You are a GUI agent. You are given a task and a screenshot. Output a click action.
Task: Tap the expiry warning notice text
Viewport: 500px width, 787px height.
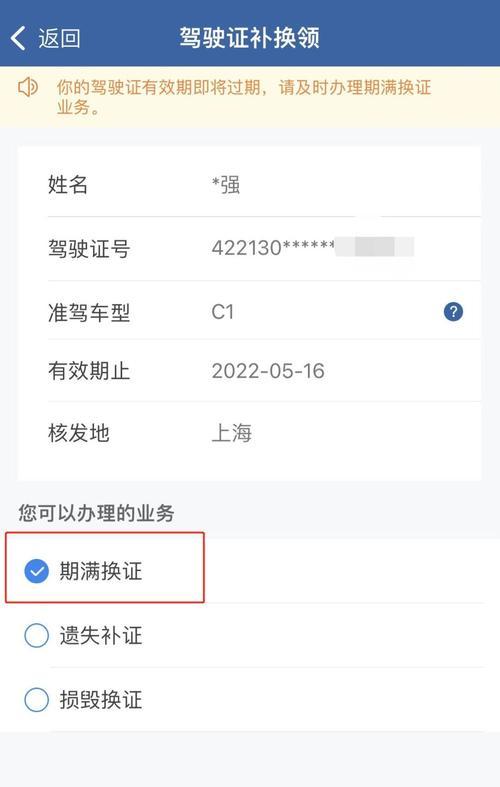click(244, 97)
